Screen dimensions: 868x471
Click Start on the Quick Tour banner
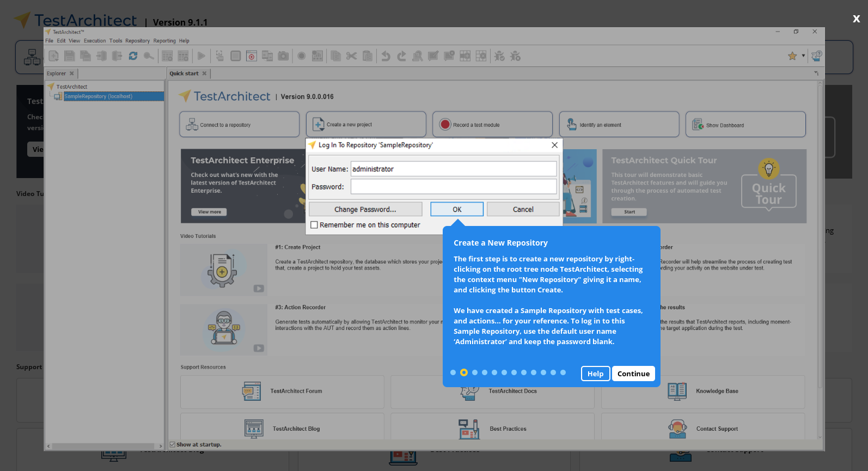629,212
